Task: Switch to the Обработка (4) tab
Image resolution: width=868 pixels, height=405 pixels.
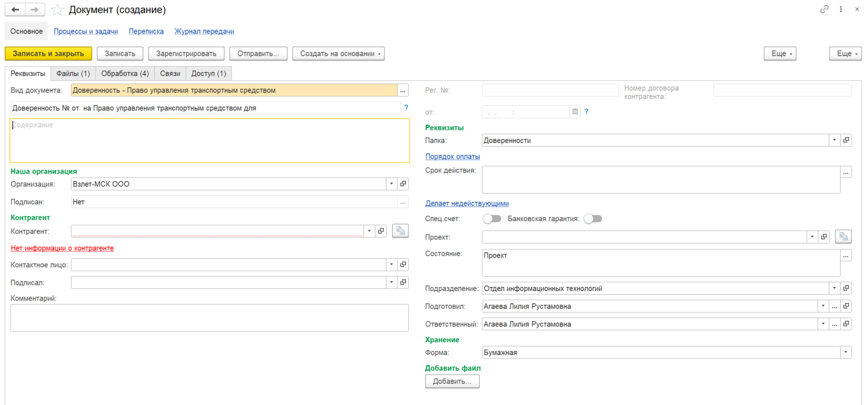Action: (x=125, y=74)
